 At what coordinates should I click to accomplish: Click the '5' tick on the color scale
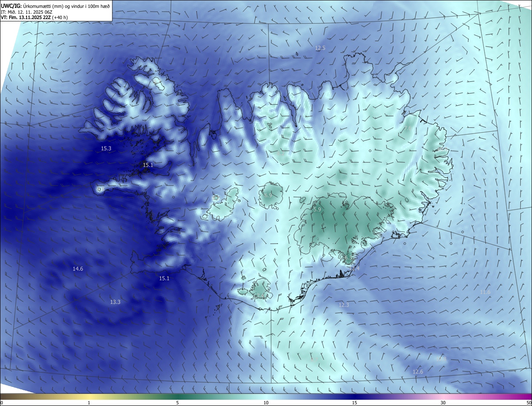[x=177, y=403]
